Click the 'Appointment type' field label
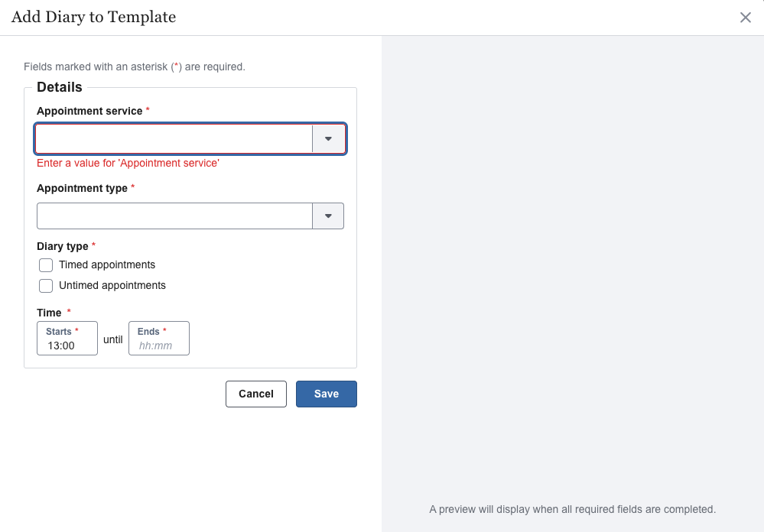 tap(82, 189)
